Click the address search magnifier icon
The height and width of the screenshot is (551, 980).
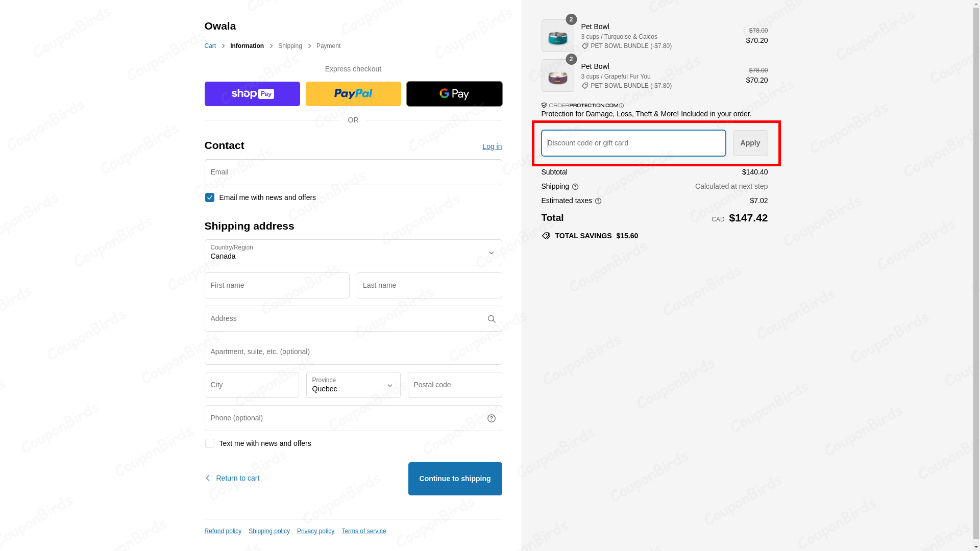coord(491,318)
